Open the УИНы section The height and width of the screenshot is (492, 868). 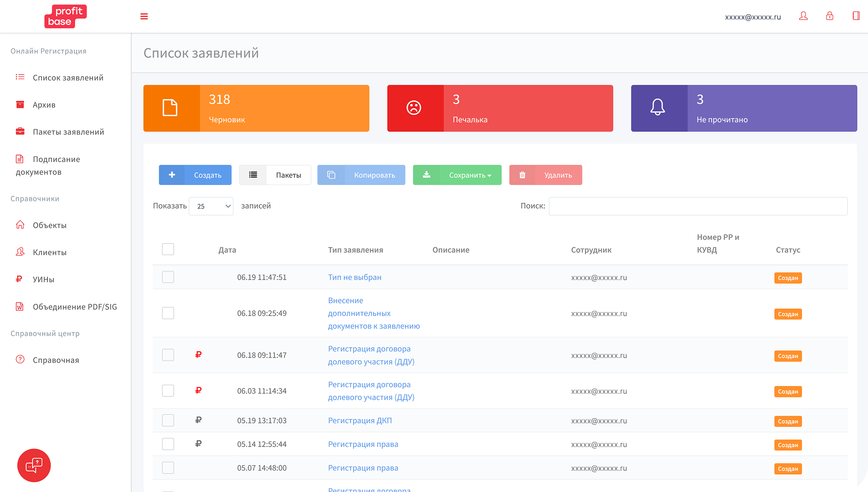43,279
